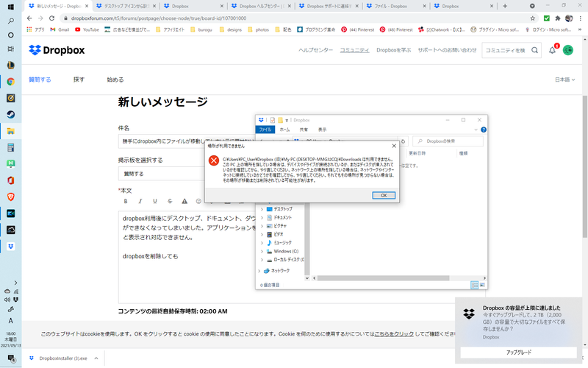Screen dimensions: 588x368
Task: Click OK in the location unavailable dialog
Action: pos(384,195)
